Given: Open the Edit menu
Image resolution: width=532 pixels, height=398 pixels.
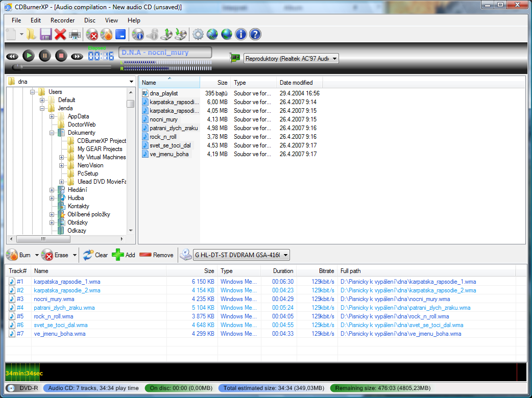Looking at the screenshot, I should (36, 20).
